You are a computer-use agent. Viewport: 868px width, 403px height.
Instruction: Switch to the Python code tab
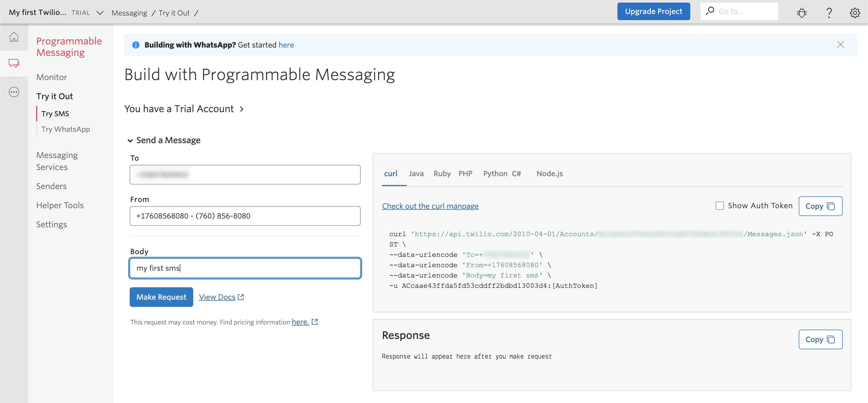495,174
